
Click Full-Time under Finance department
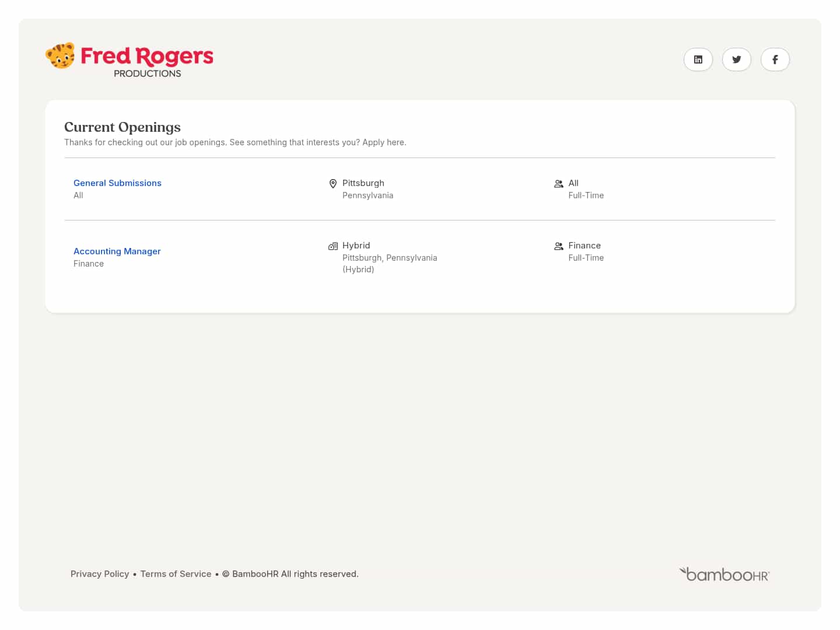tap(586, 258)
